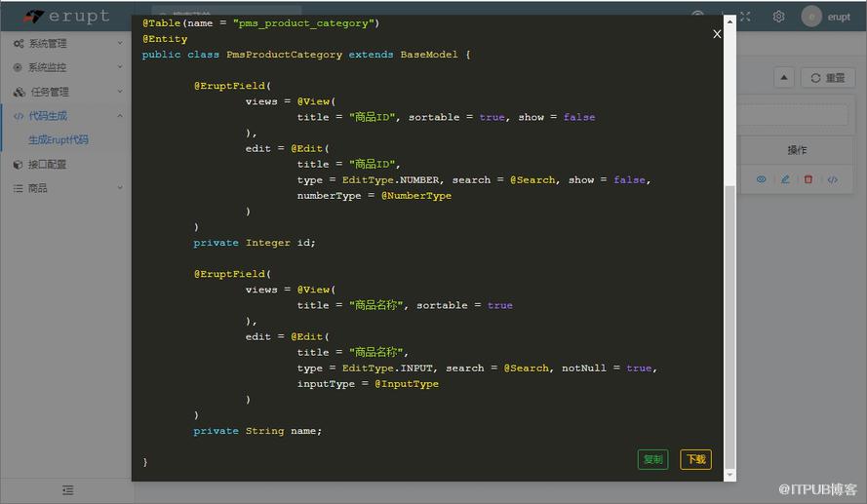This screenshot has width=867, height=504.
Task: Expand the 系统管理 menu chevron
Action: pyautogui.click(x=120, y=43)
